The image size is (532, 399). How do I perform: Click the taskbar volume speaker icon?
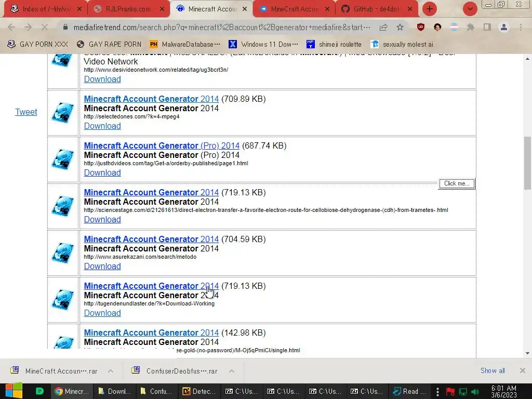(475, 392)
